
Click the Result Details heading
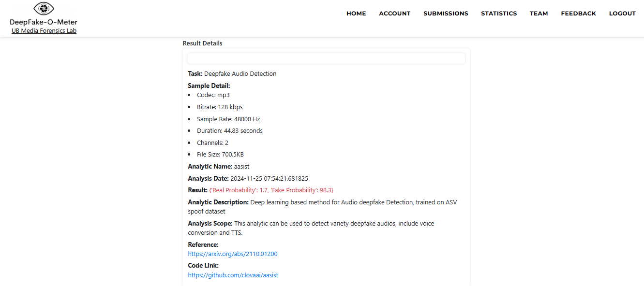click(x=202, y=43)
